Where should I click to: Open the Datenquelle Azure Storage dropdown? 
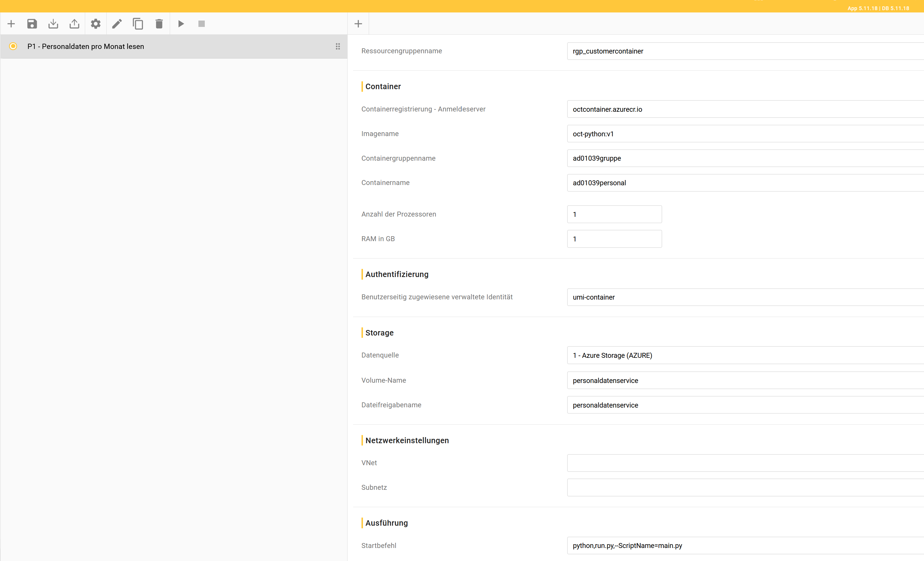[x=744, y=355]
